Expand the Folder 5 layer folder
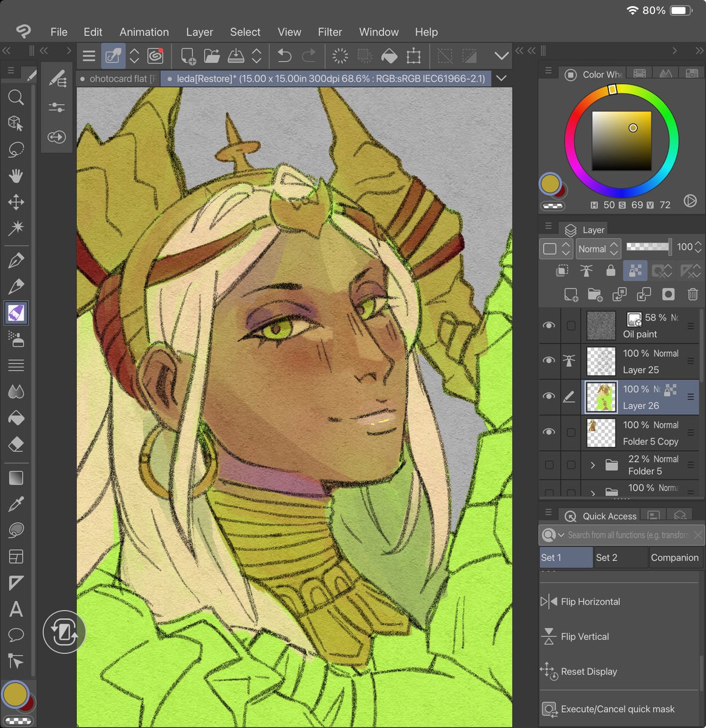 click(593, 465)
